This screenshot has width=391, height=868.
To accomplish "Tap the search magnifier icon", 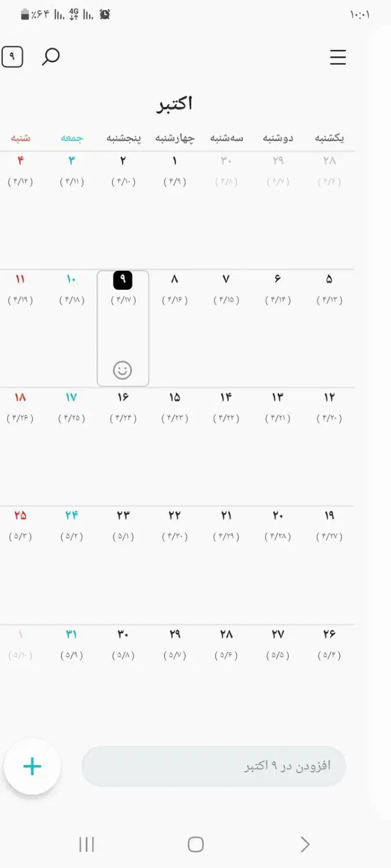I will [51, 57].
